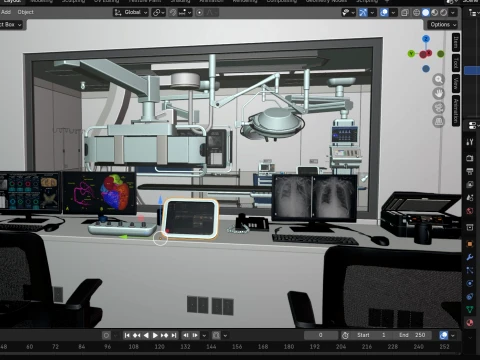Open the View Layer properties tab

(x=470, y=184)
